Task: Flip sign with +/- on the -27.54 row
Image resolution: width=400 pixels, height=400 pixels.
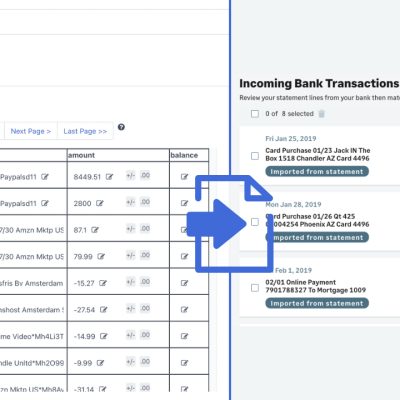Action: coord(130,308)
